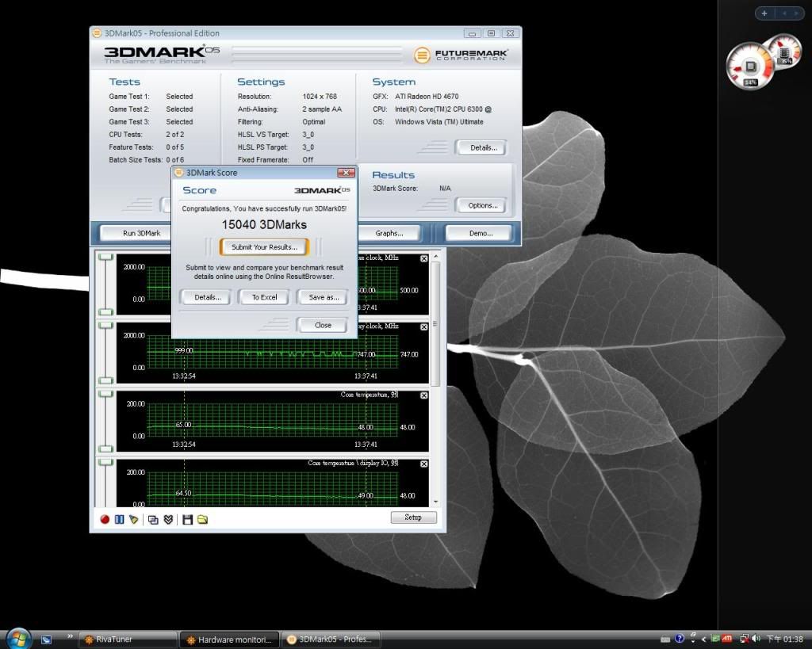Viewport: 812px width, 649px height.
Task: Click the 2 sample AA value
Action: pyautogui.click(x=322, y=109)
